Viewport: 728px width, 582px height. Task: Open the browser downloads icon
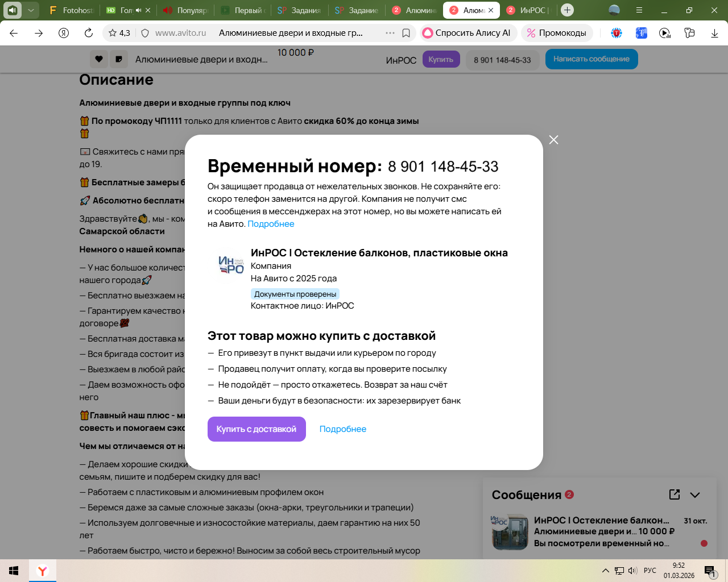714,33
